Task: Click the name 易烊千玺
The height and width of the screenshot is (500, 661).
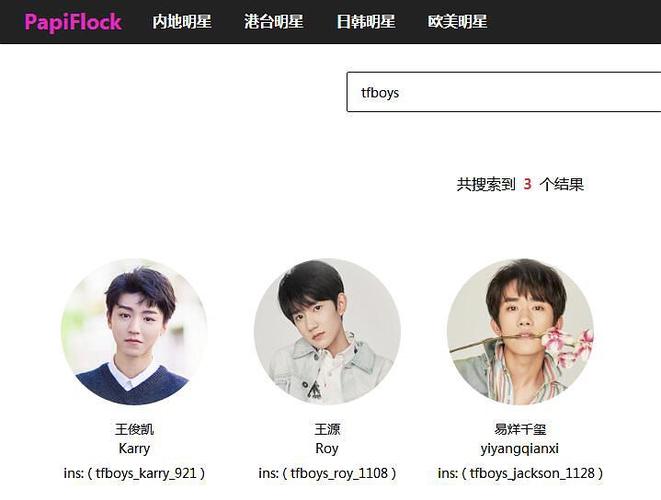Action: [520, 430]
